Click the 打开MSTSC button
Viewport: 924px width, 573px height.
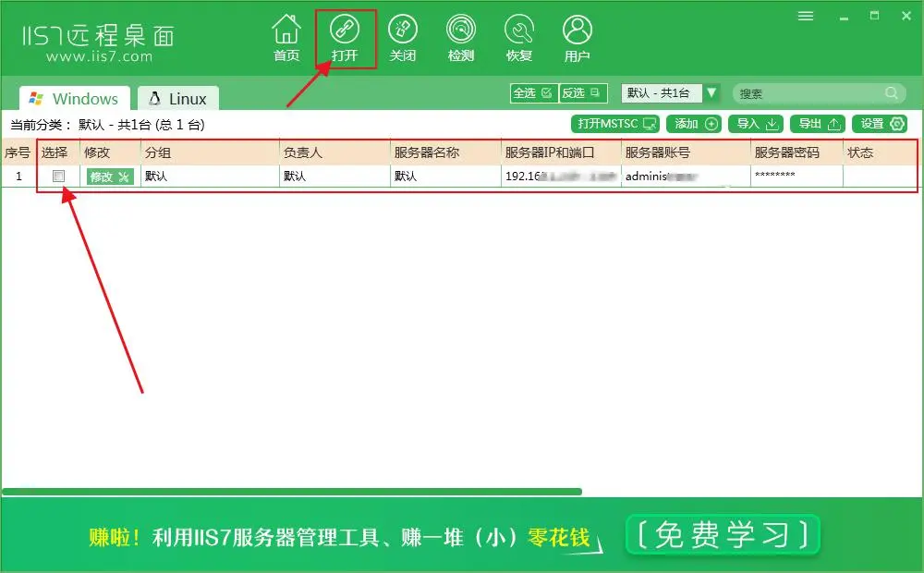615,124
